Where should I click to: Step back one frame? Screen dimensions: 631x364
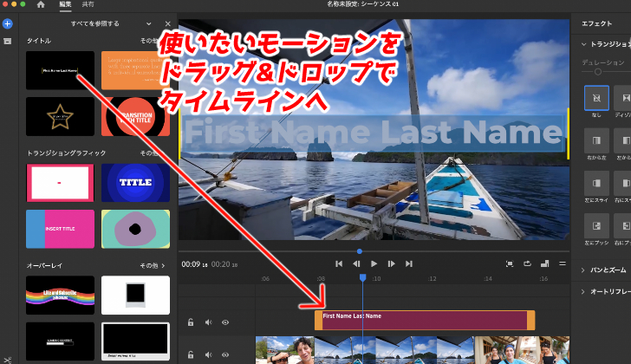point(356,263)
